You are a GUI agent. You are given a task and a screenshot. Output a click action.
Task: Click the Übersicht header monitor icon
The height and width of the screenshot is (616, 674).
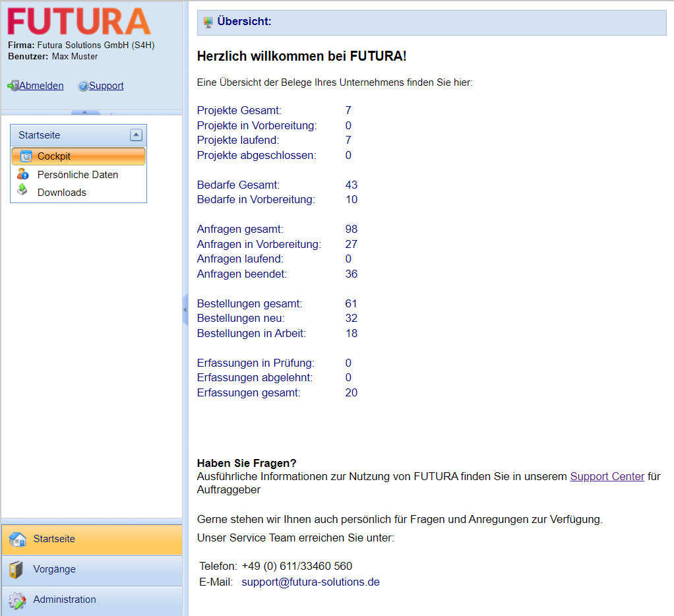(x=208, y=22)
